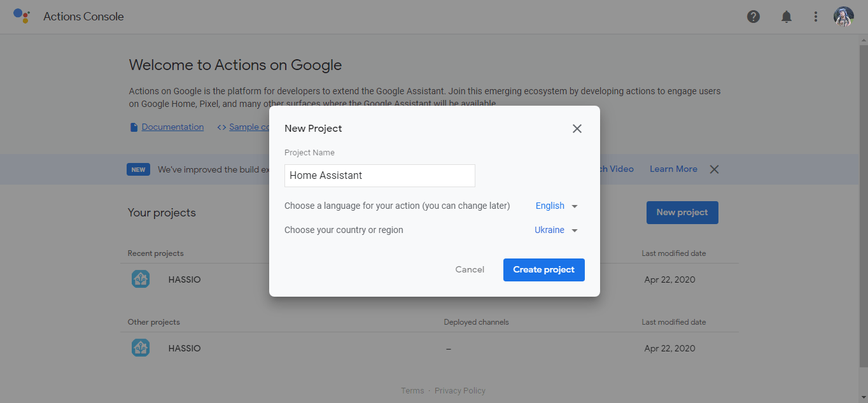Image resolution: width=868 pixels, height=403 pixels.
Task: Open the Learn More link
Action: (673, 169)
